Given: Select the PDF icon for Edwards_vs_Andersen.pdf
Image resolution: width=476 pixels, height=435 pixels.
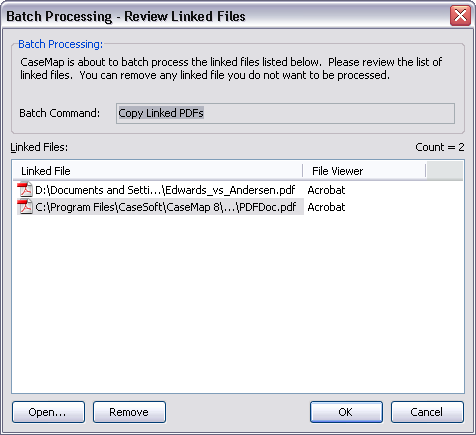Looking at the screenshot, I should (25, 190).
